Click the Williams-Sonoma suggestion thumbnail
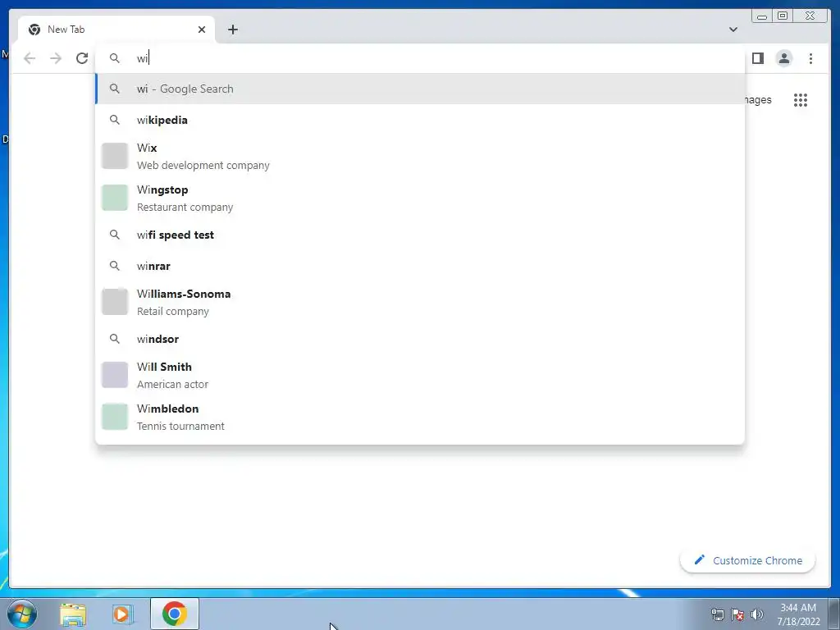This screenshot has height=630, width=840. (115, 302)
